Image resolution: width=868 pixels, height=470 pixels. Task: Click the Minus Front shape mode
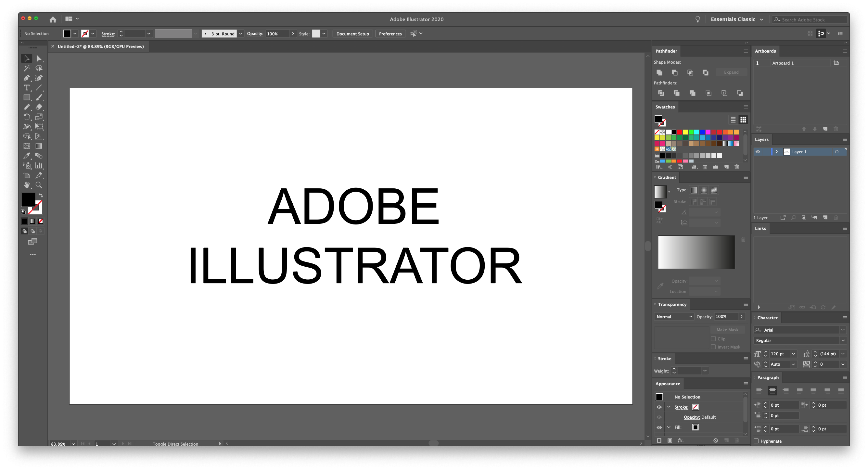pos(675,72)
